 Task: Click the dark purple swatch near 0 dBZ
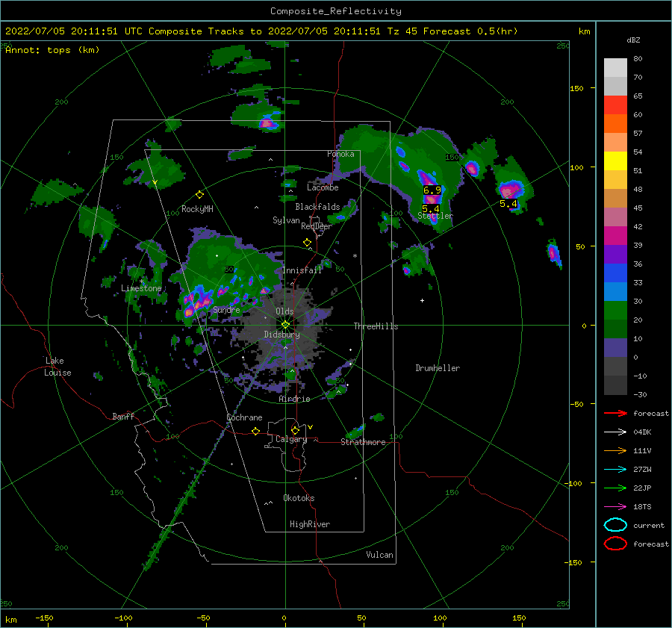[615, 348]
